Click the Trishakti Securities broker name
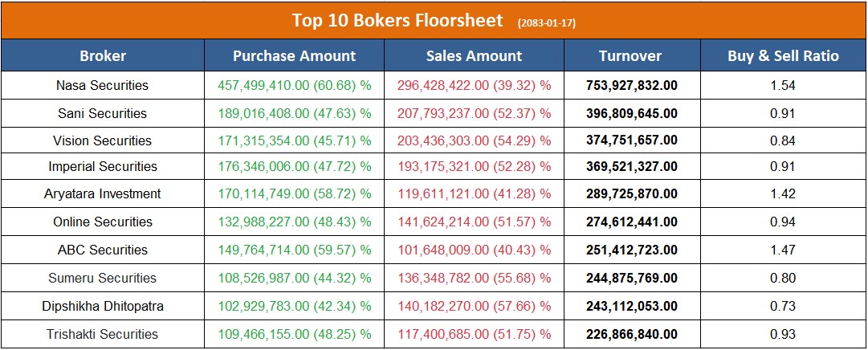Viewport: 868px width, 350px height. pyautogui.click(x=103, y=334)
